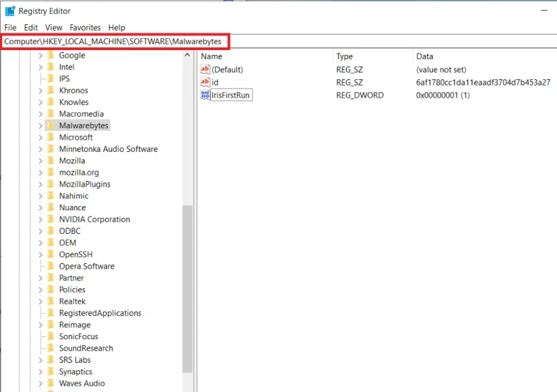Click the Partner folder icon
Viewport: 557px width, 392px height.
coord(51,278)
